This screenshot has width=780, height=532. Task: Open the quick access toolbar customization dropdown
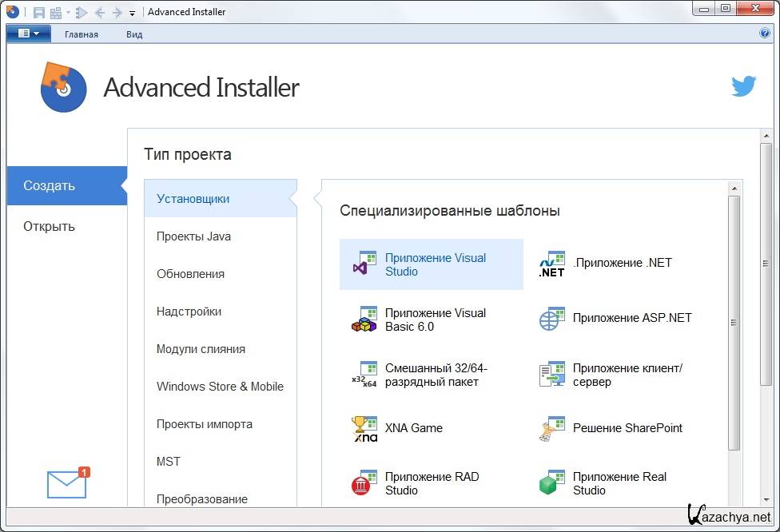[x=132, y=13]
